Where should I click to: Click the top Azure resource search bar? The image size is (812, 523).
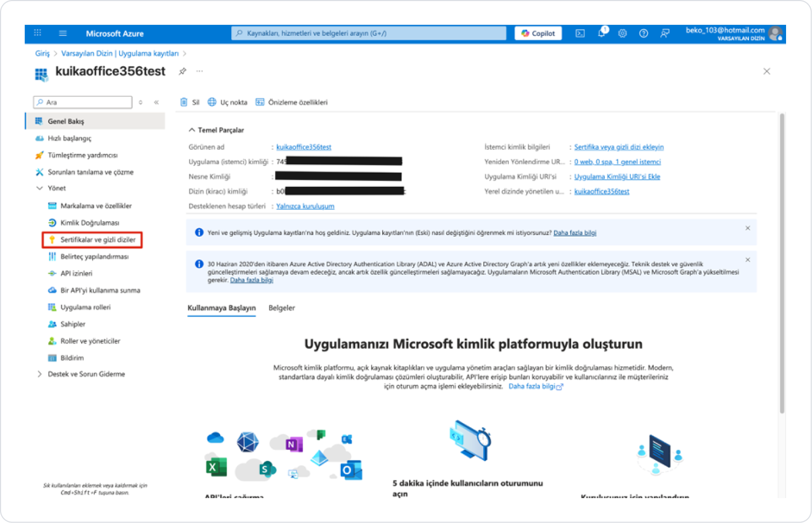click(369, 33)
